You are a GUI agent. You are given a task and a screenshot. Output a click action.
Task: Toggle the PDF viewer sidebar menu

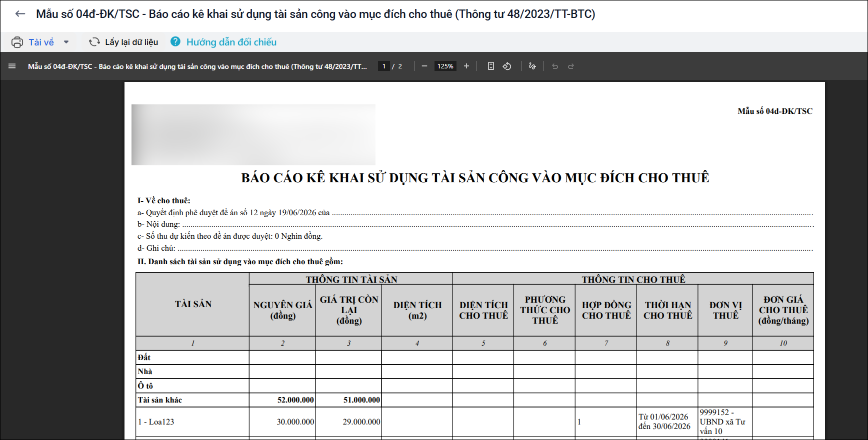coord(12,66)
